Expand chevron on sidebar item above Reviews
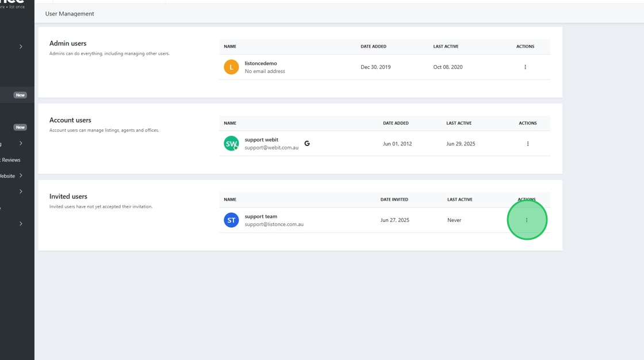Viewport: 644px width, 360px height. click(21, 143)
